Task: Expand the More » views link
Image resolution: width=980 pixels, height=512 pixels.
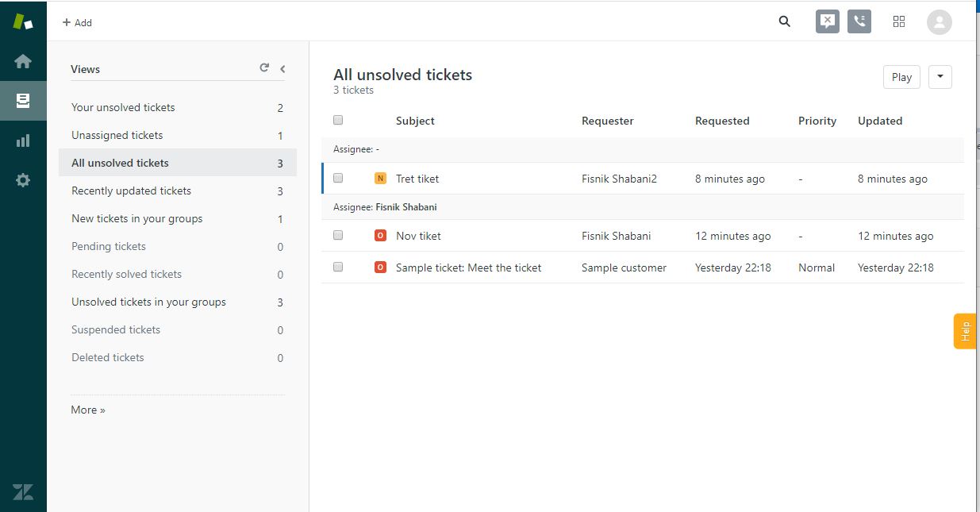Action: [x=88, y=410]
